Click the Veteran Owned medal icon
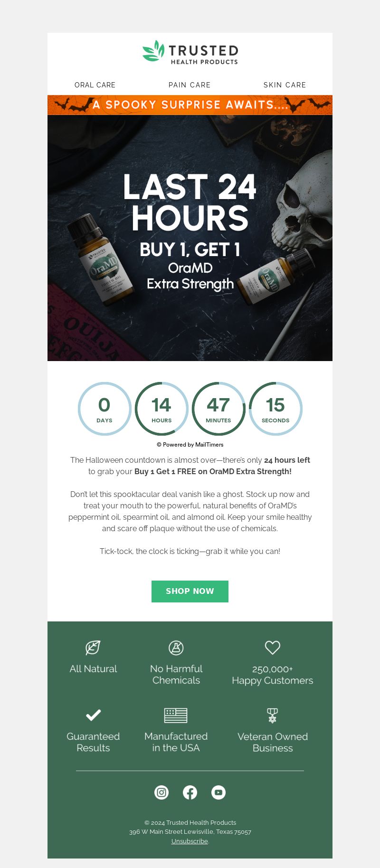The image size is (380, 868). (272, 715)
